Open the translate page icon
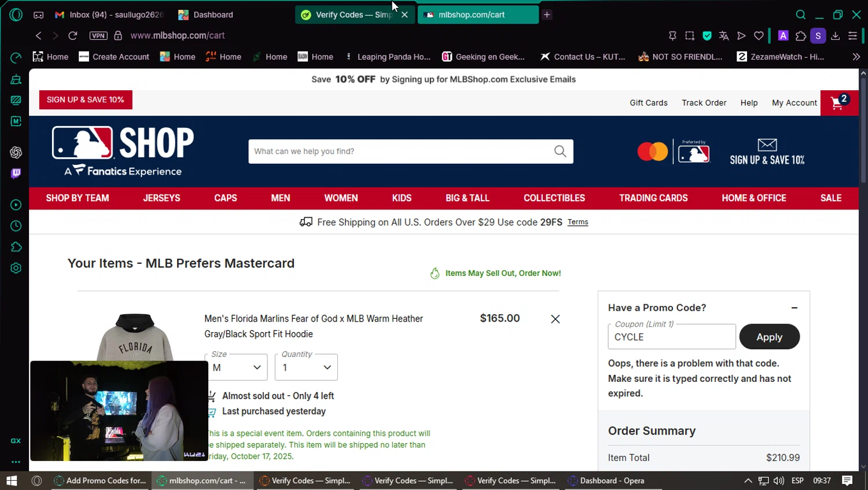 click(x=724, y=36)
